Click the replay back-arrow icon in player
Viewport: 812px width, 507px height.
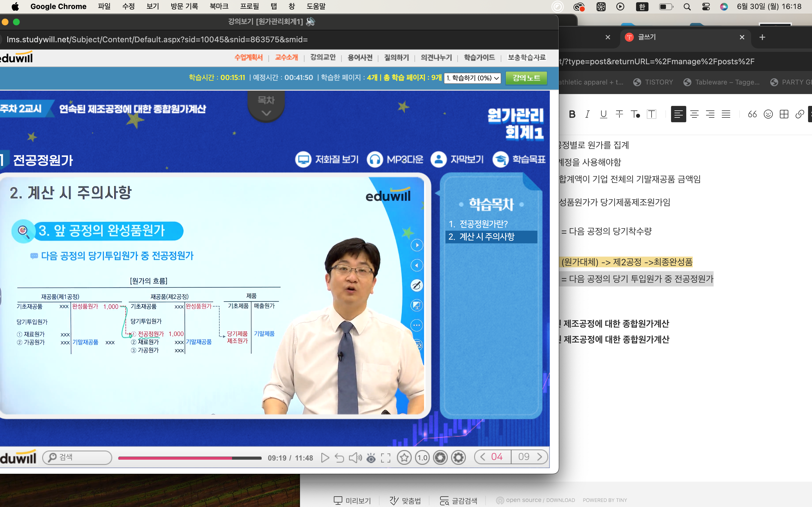click(x=339, y=458)
